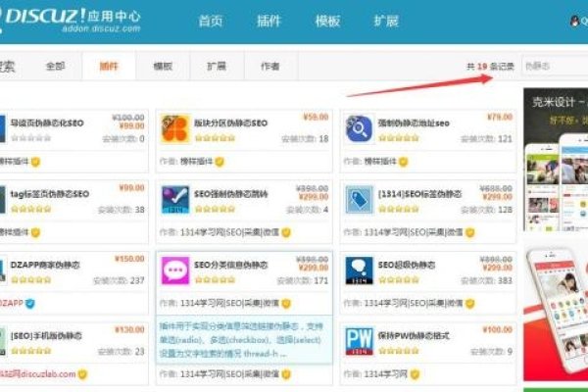Viewport: 588px width, 392px height.
Task: Open 插件 in the top navigation
Action: pos(269,21)
